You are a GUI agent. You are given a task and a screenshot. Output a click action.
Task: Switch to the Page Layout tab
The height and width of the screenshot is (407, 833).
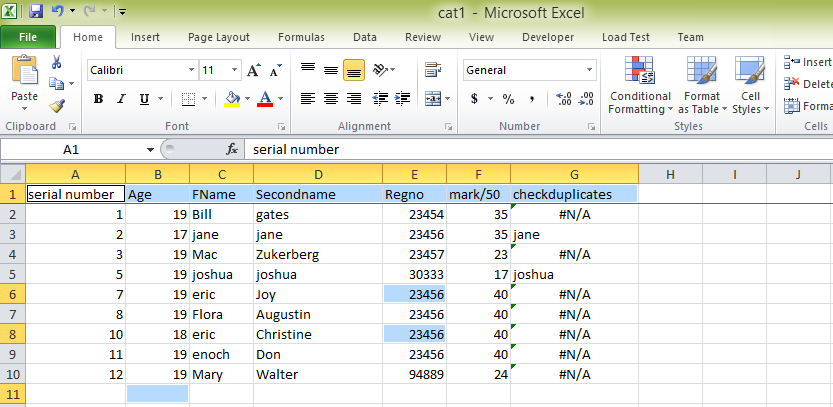pyautogui.click(x=219, y=37)
